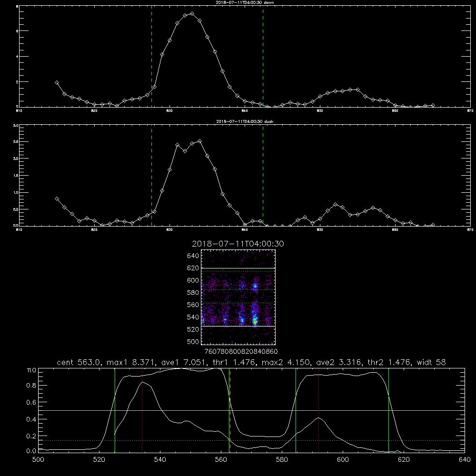
Task: Click the upper white horizontal line across the spectrogram
Action: [x=238, y=268]
